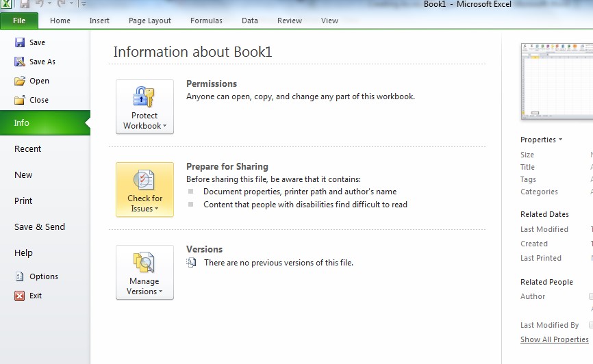Click the 'Related Dates' heading

[x=544, y=214]
